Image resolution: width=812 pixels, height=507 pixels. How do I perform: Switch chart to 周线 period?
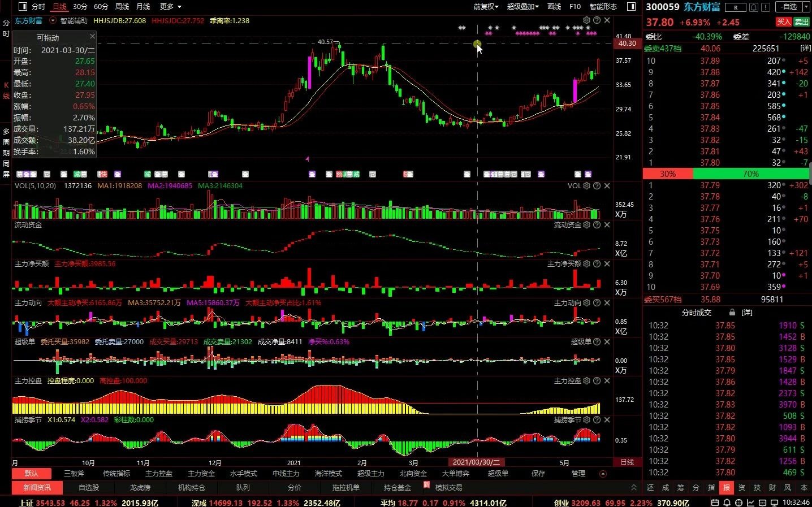click(122, 7)
